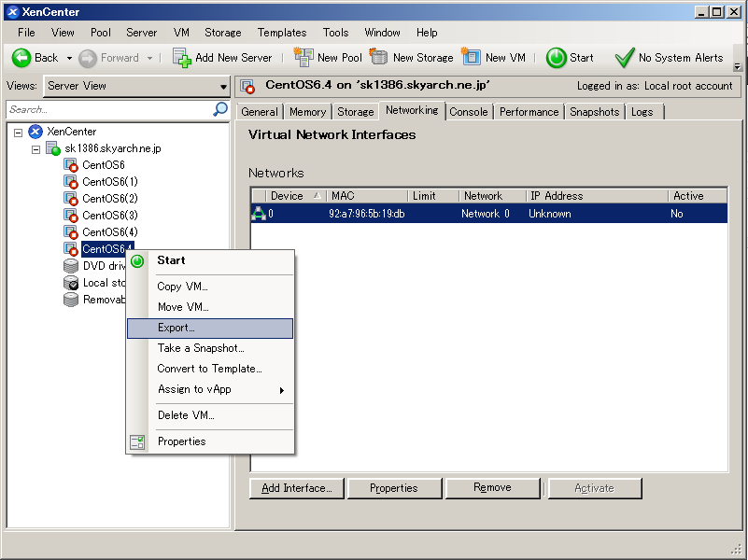Click the Removable storage icon

[x=71, y=300]
